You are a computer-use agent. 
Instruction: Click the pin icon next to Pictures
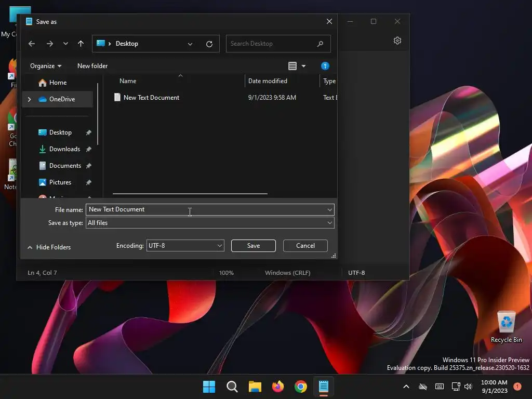(88, 182)
